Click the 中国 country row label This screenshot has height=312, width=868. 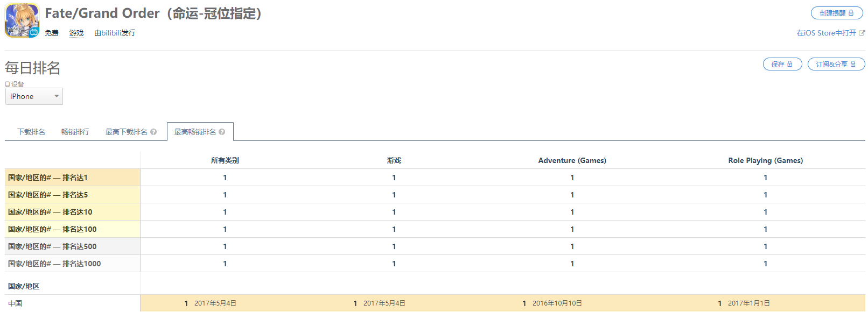click(15, 303)
